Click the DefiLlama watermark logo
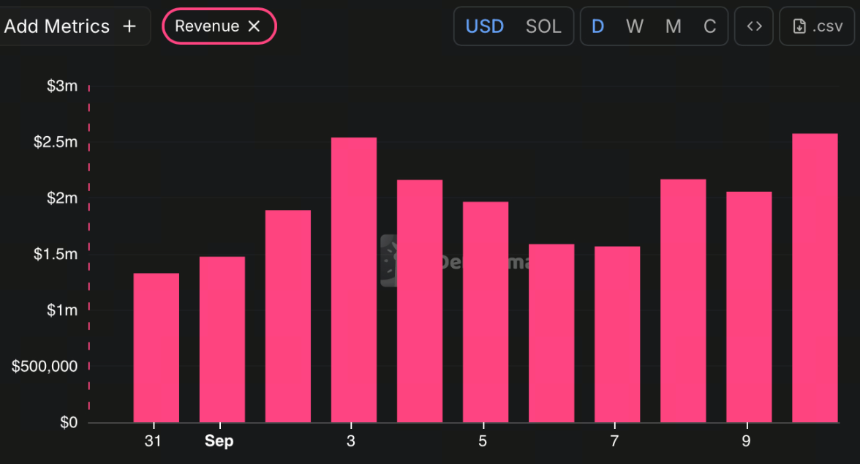The height and width of the screenshot is (464, 860). [388, 261]
